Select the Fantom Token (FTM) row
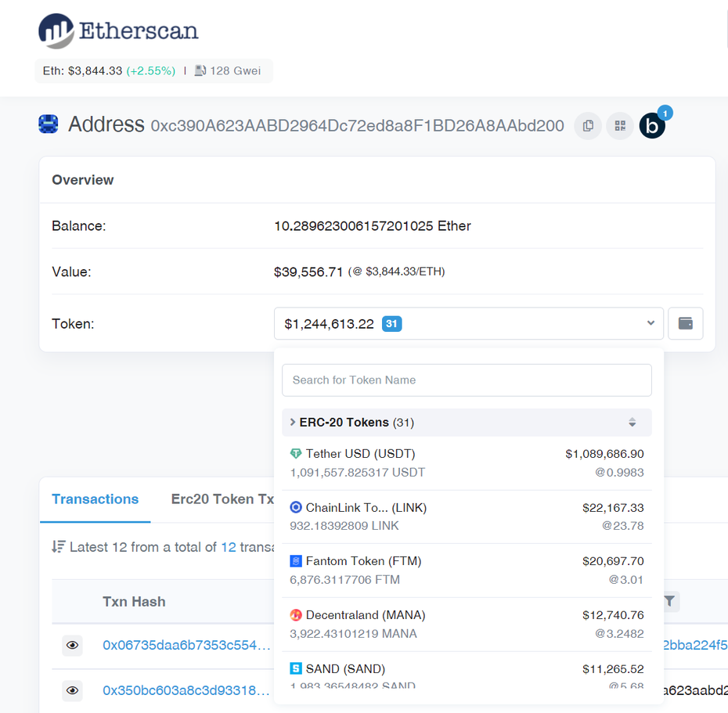 pos(467,571)
